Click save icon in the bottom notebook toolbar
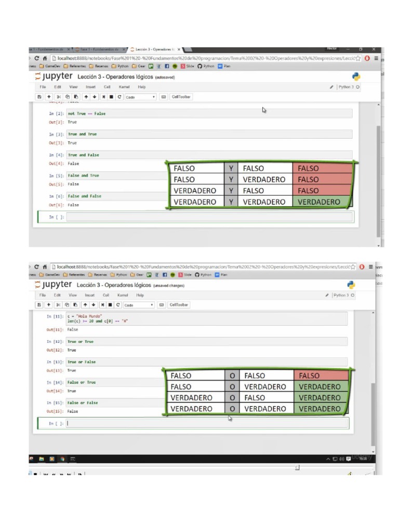The width and height of the screenshot is (399, 532). (39, 304)
